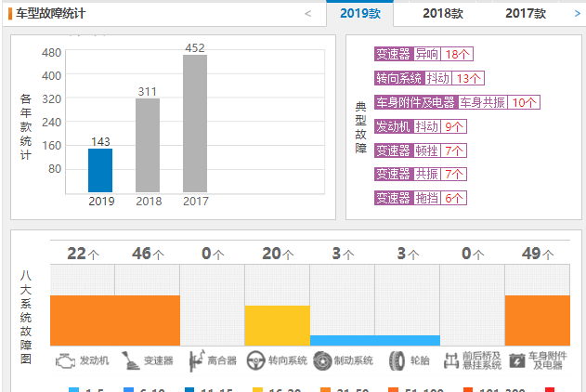Screen dimensions: 586x392
Task: Click the 制动系统 label text
Action: [x=353, y=360]
